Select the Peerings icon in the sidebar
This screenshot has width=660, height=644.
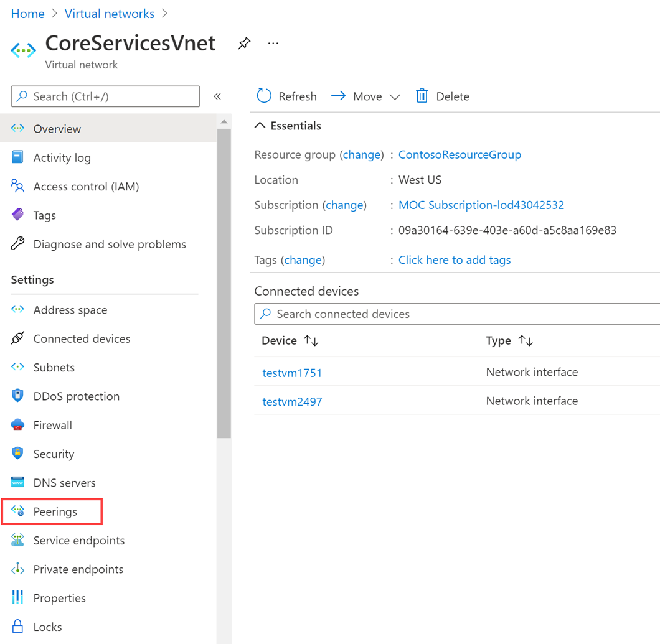pos(19,511)
